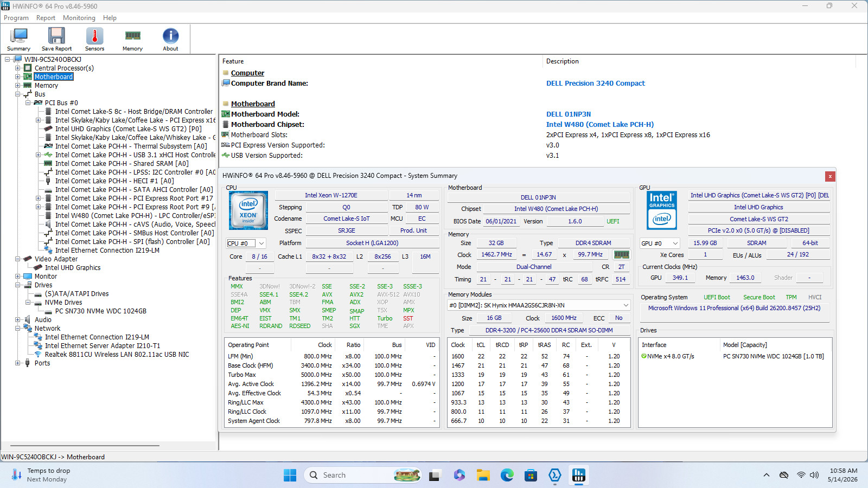Open Windows Start button

pyautogui.click(x=290, y=475)
